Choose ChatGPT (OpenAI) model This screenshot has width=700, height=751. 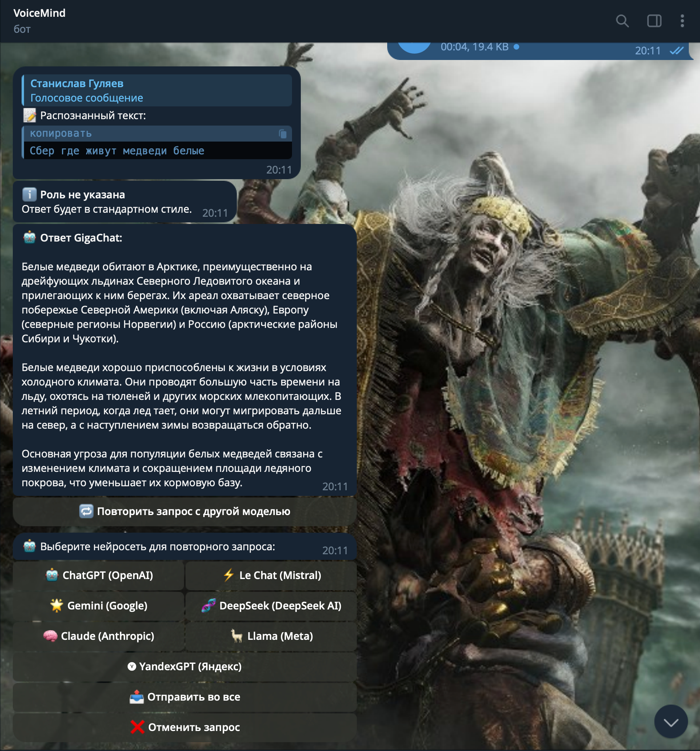[98, 575]
